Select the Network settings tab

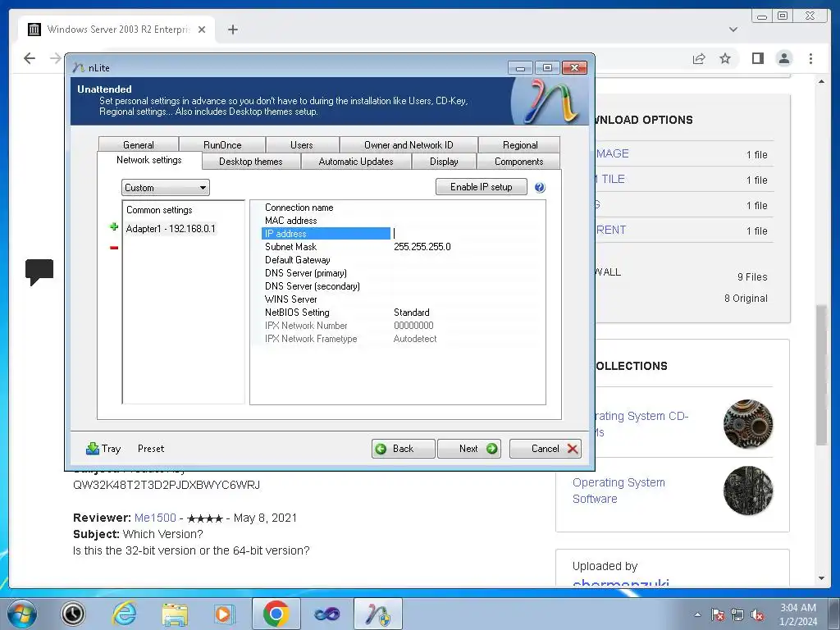click(x=149, y=160)
